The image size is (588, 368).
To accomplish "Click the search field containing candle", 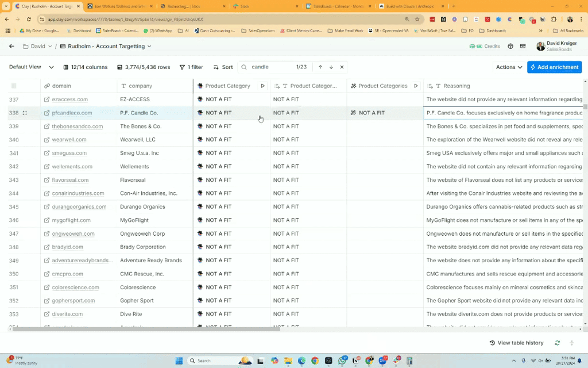I will (x=270, y=67).
